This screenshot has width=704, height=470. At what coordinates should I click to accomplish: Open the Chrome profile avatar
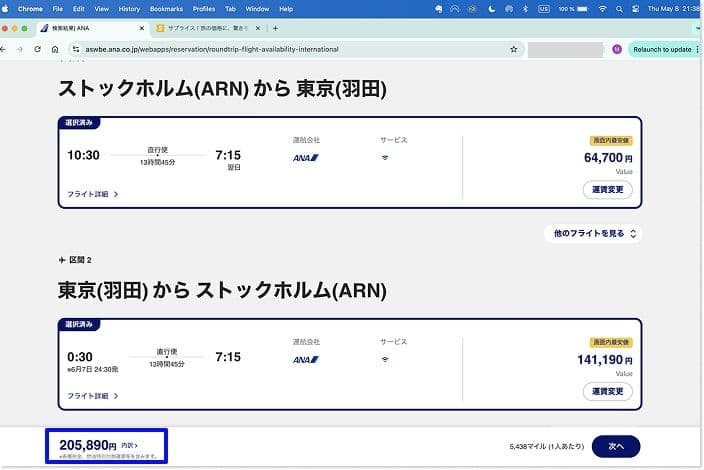(617, 49)
